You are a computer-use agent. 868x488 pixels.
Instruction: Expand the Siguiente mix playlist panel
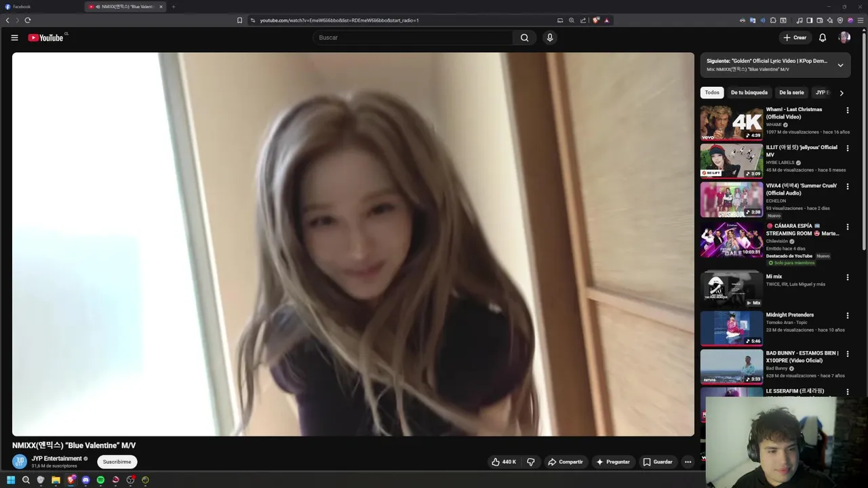[x=840, y=65]
